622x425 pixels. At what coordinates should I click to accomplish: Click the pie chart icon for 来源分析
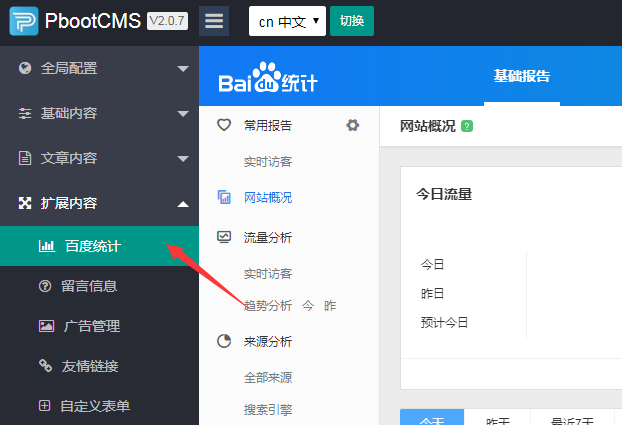click(224, 341)
